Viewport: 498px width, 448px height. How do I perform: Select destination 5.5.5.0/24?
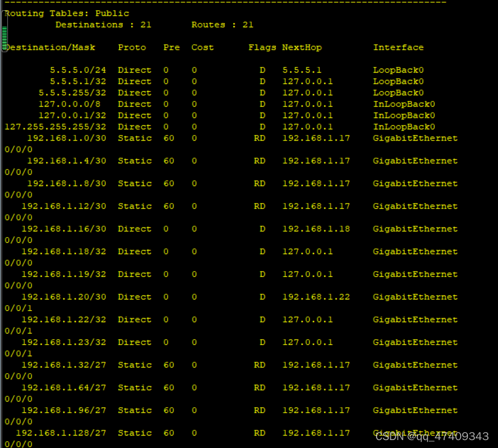pyautogui.click(x=78, y=70)
